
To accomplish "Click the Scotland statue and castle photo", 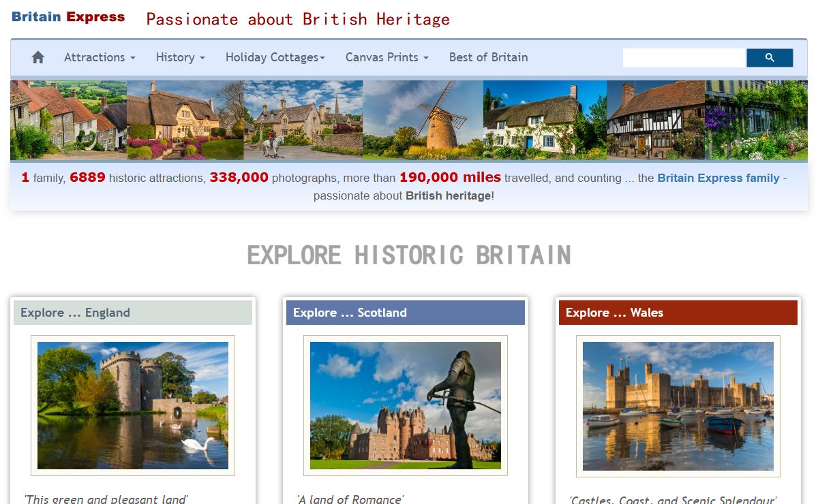I will coord(406,405).
